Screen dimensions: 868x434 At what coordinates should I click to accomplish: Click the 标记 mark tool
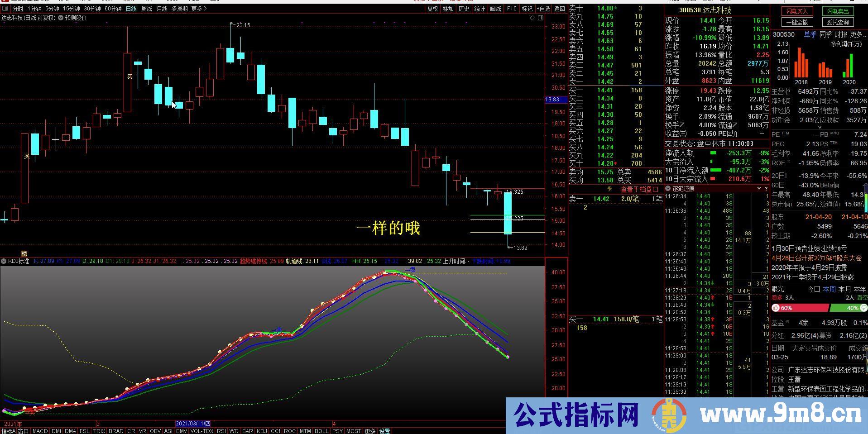pyautogui.click(x=527, y=9)
